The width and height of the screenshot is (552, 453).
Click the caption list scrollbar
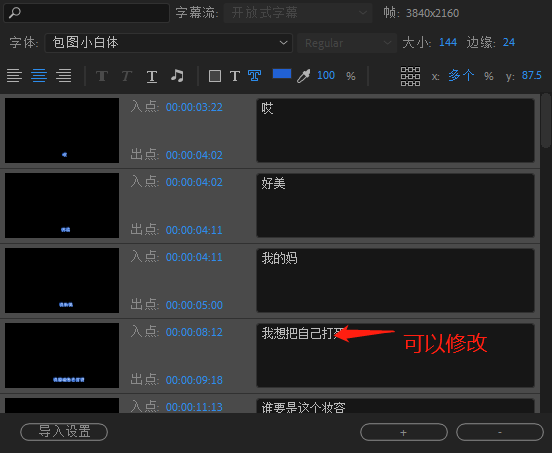546,120
